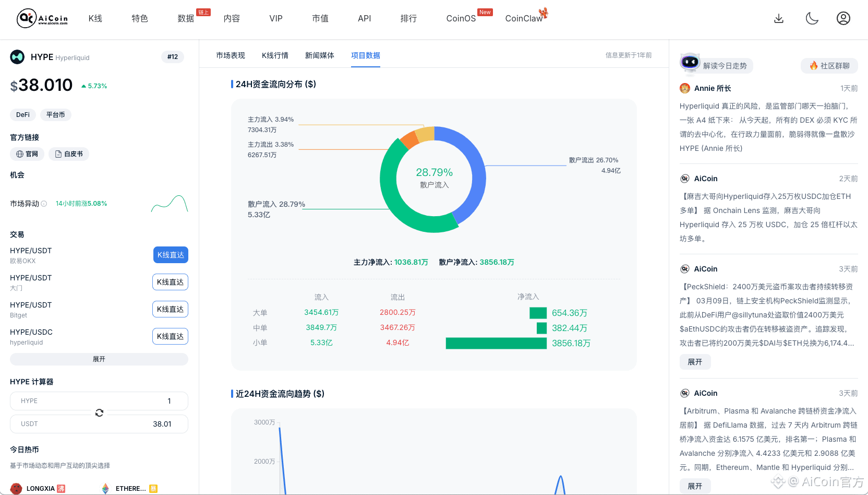868x495 pixels.
Task: Open 官网 via the globe icon
Action: pyautogui.click(x=19, y=154)
